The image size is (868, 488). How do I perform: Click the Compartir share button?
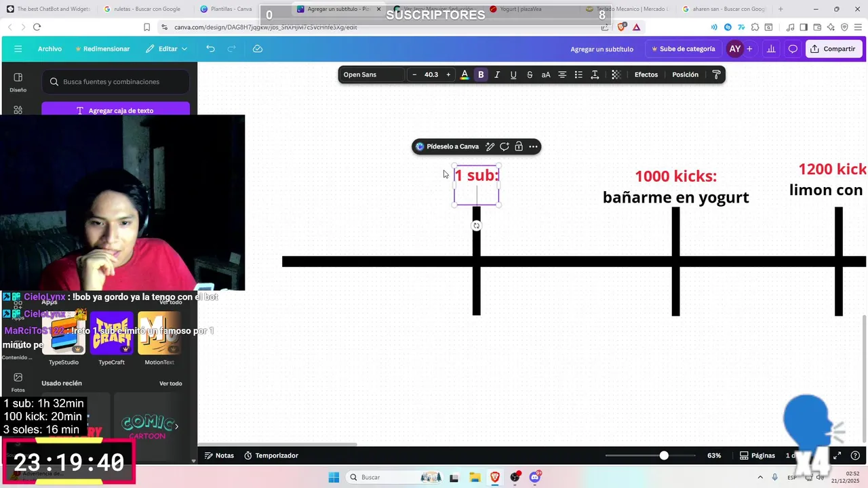(833, 49)
